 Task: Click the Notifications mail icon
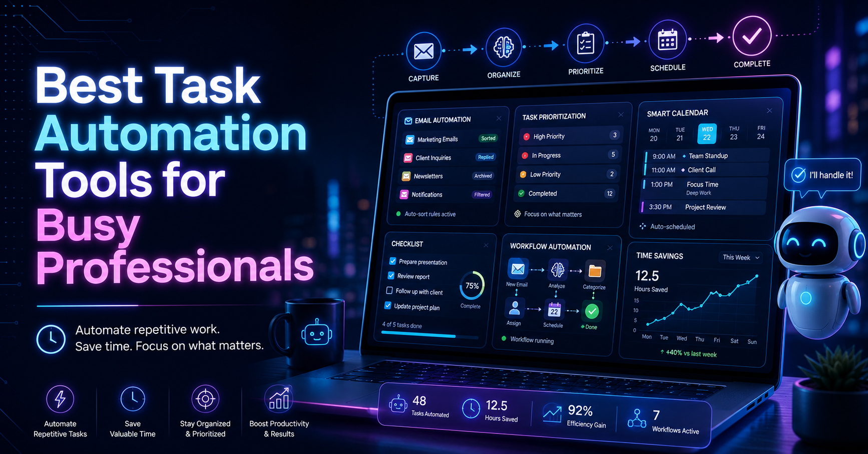[x=404, y=194]
